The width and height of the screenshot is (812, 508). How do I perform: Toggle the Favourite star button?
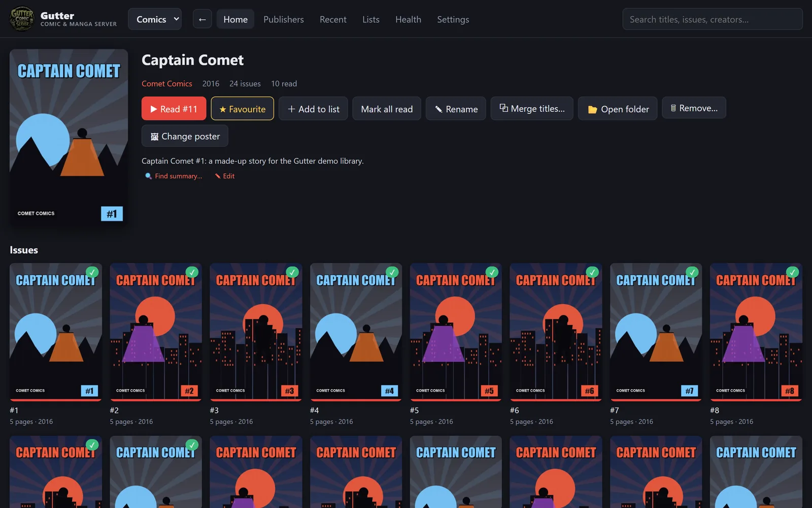pos(243,109)
